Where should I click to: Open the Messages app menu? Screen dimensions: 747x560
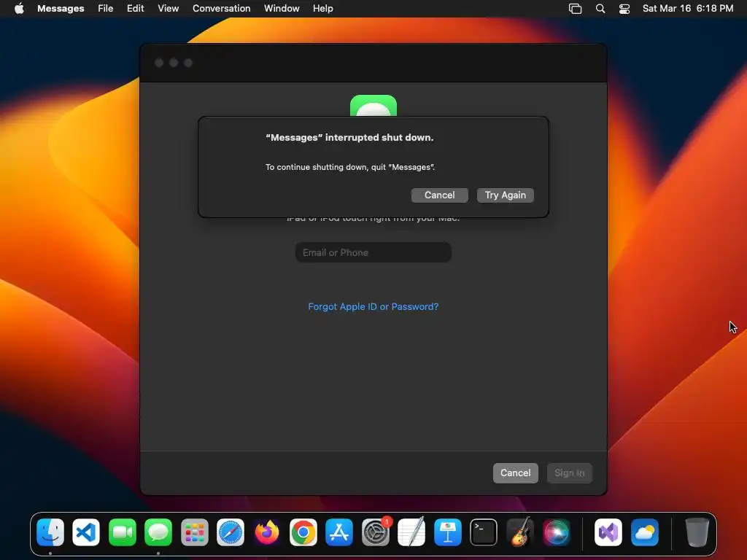click(61, 9)
